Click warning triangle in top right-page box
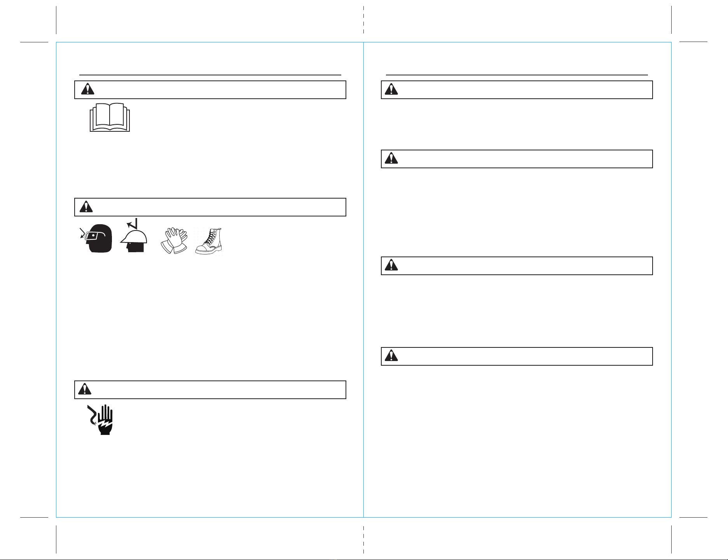 [x=391, y=89]
